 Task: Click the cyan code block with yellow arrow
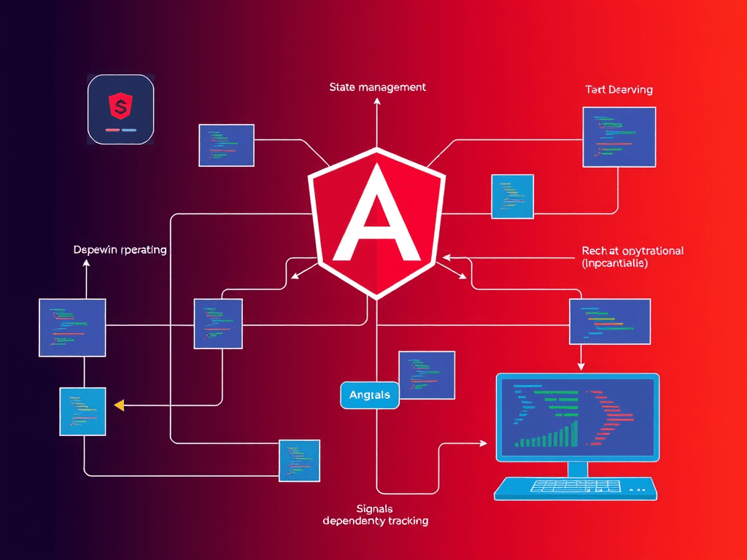(x=82, y=411)
